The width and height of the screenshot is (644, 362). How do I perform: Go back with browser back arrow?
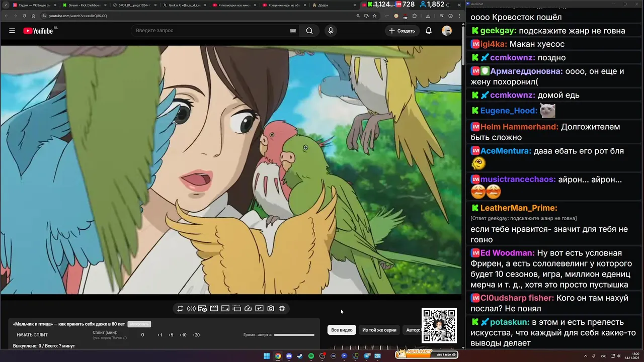coord(6,16)
